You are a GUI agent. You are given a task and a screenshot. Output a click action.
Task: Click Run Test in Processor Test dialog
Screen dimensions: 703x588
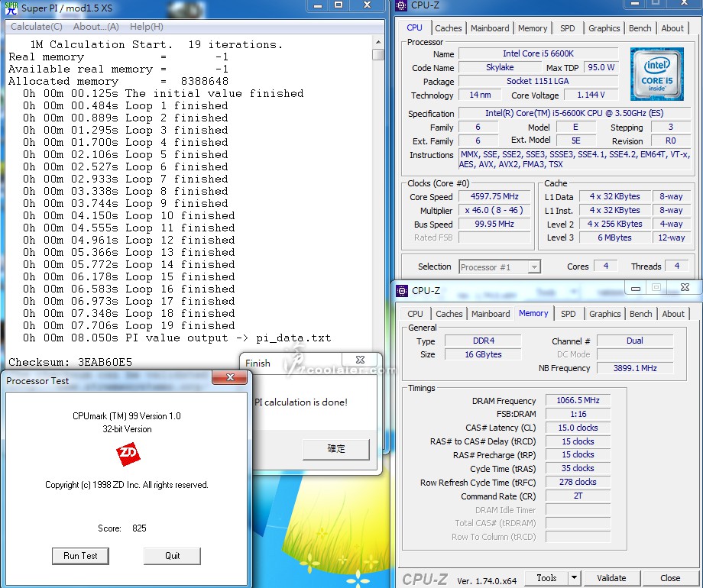tap(80, 556)
